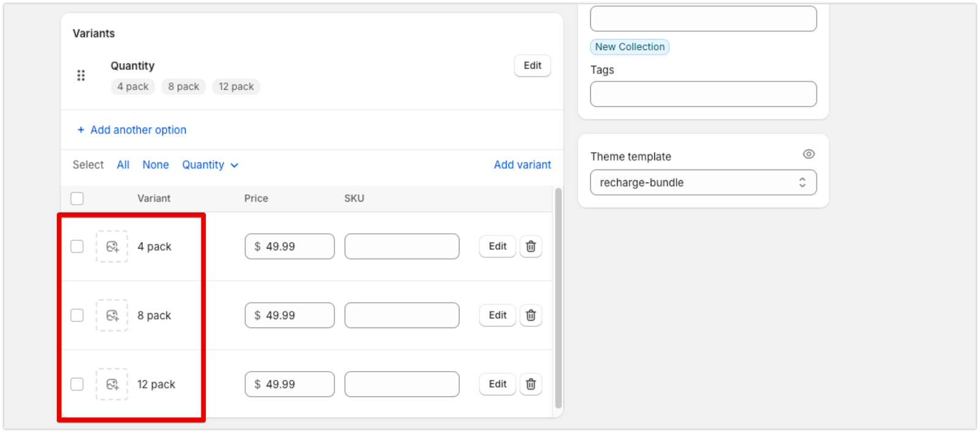Toggle the select-all checkbox in table header
Viewport: 980px width, 433px height.
77,198
